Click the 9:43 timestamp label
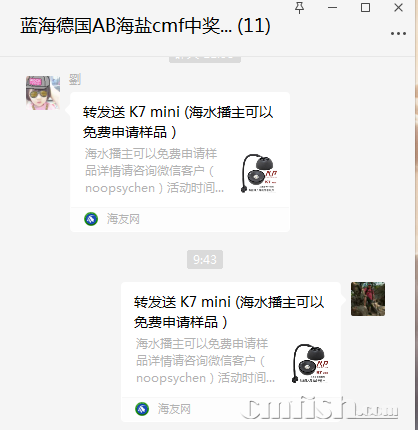Viewport: 418px width, 430px height. 205,259
